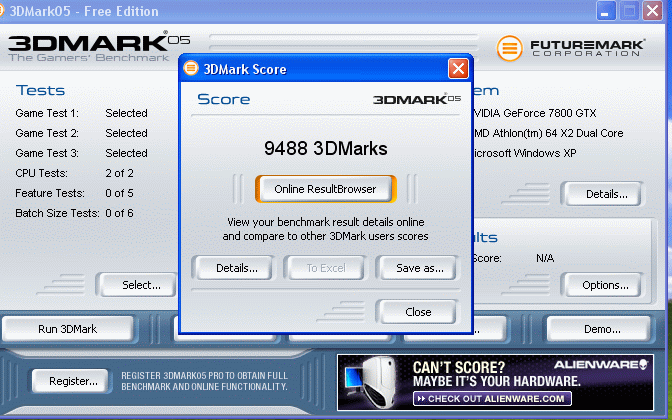Click Futuremark orange logo icon
The width and height of the screenshot is (672, 420).
pos(510,48)
